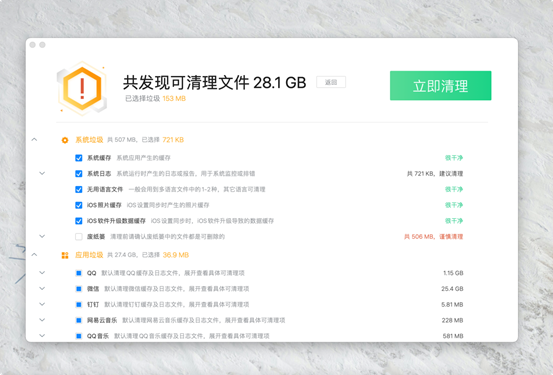Click the 很干净 status in iOS 软件升级数据缓存 row
Screen dimensions: 553x375
[x=454, y=221]
